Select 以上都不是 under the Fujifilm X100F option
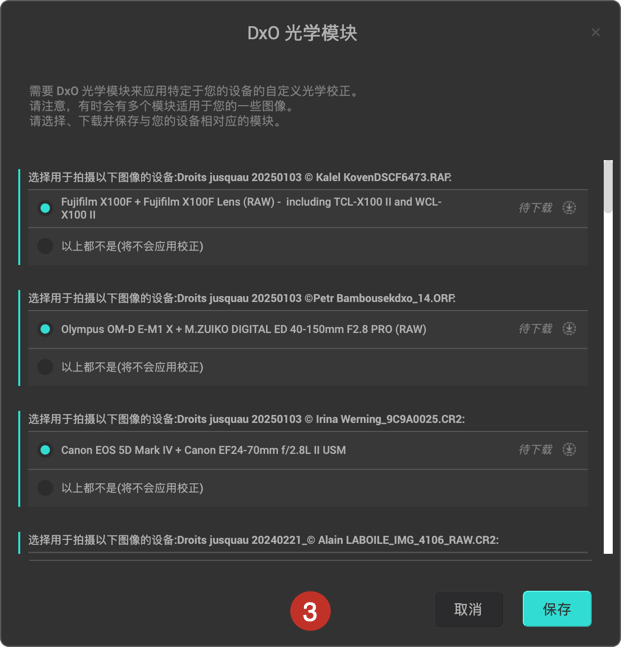 point(45,246)
